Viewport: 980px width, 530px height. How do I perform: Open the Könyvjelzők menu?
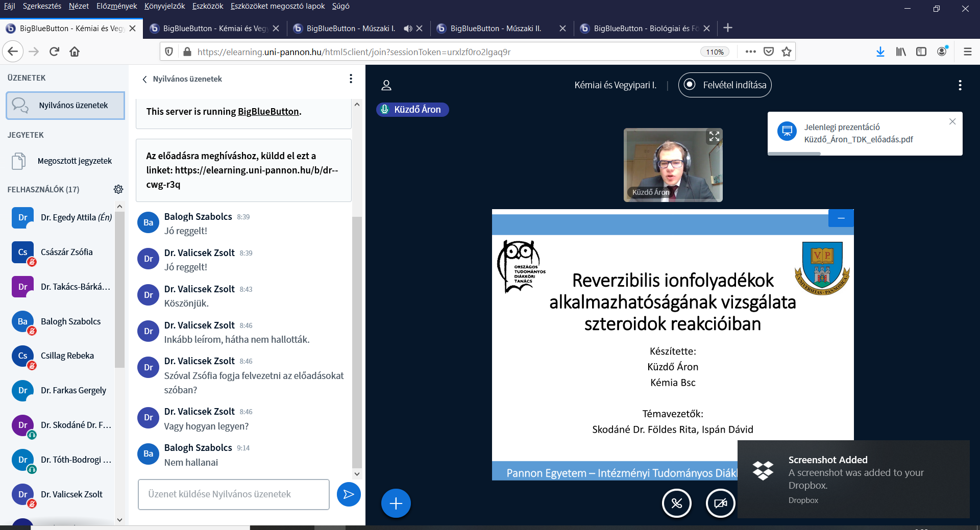[x=164, y=6]
